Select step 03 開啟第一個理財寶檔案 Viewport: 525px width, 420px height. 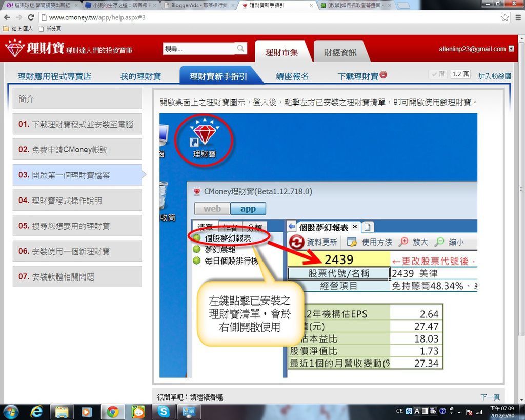(x=77, y=175)
